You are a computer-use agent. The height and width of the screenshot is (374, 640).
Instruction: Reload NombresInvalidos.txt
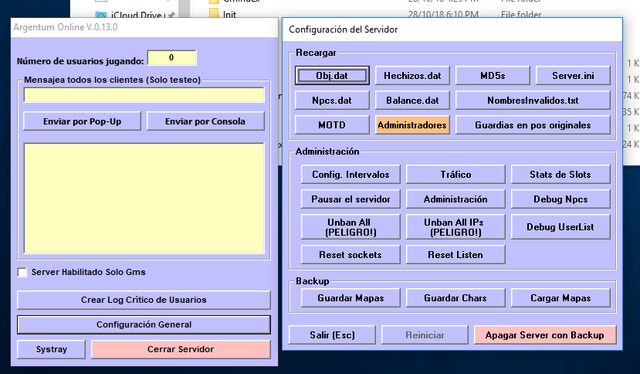[x=533, y=100]
